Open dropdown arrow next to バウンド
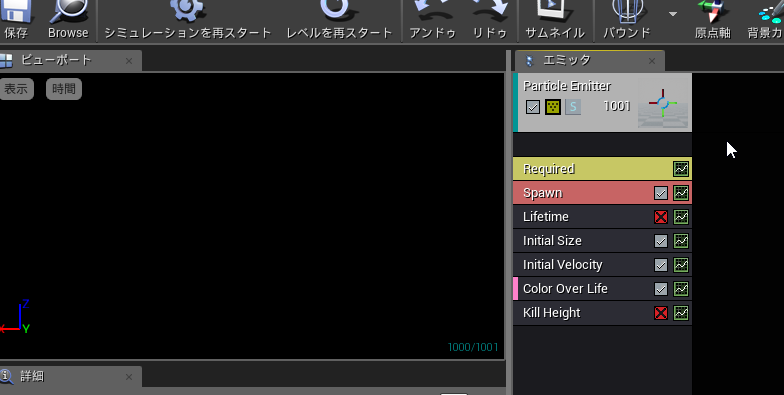The height and width of the screenshot is (395, 784). tap(673, 14)
